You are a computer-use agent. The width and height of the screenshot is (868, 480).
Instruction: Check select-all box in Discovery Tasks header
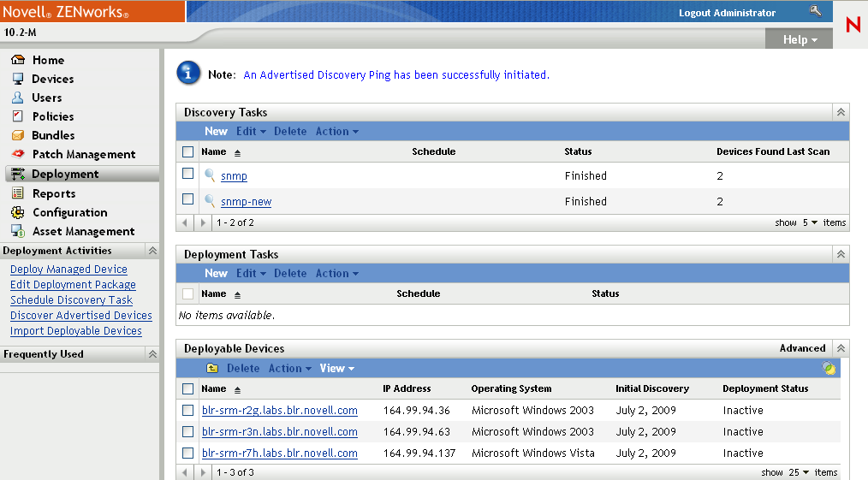(x=188, y=151)
